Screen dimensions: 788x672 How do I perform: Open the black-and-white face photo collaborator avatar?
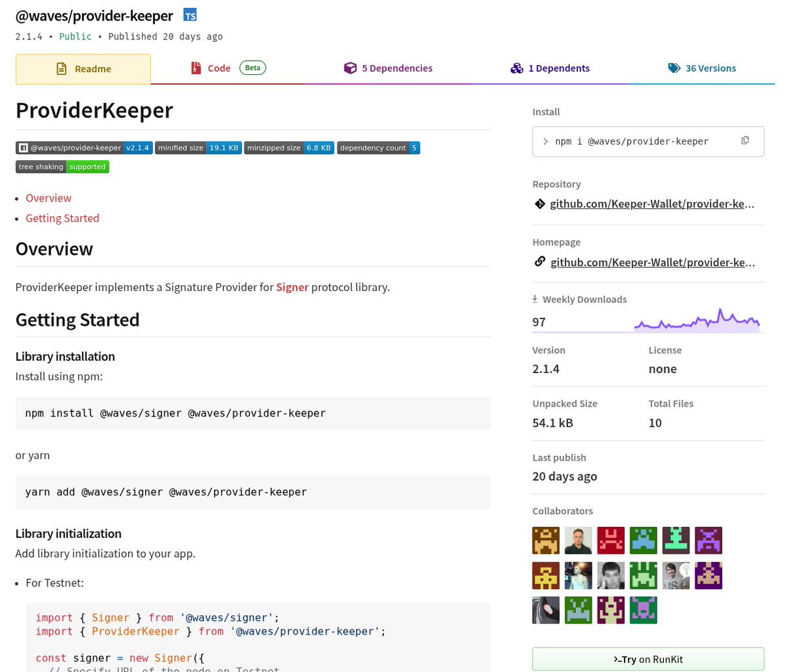coord(611,575)
